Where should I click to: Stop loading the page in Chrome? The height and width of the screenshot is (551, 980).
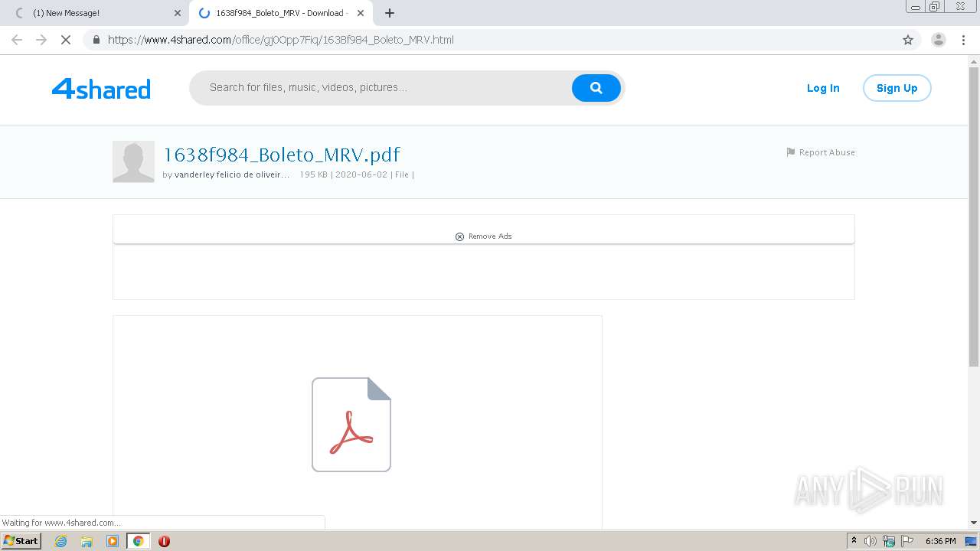pyautogui.click(x=66, y=40)
